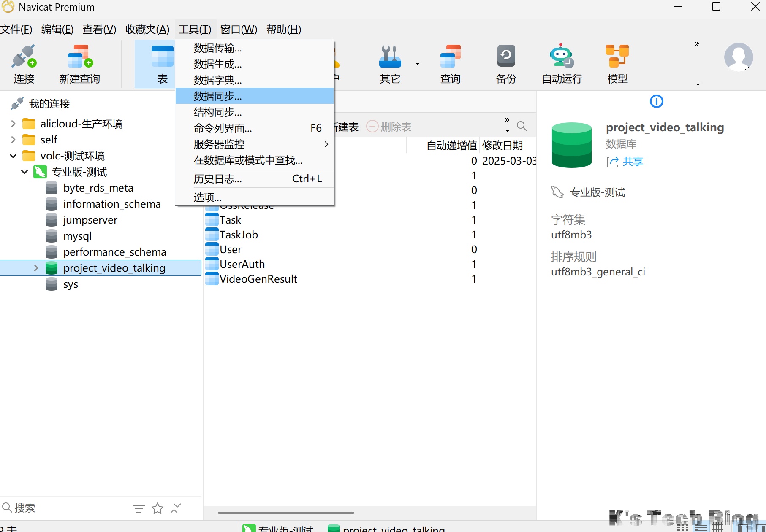Click the star favorites filter icon
Image resolution: width=766 pixels, height=532 pixels.
click(158, 508)
